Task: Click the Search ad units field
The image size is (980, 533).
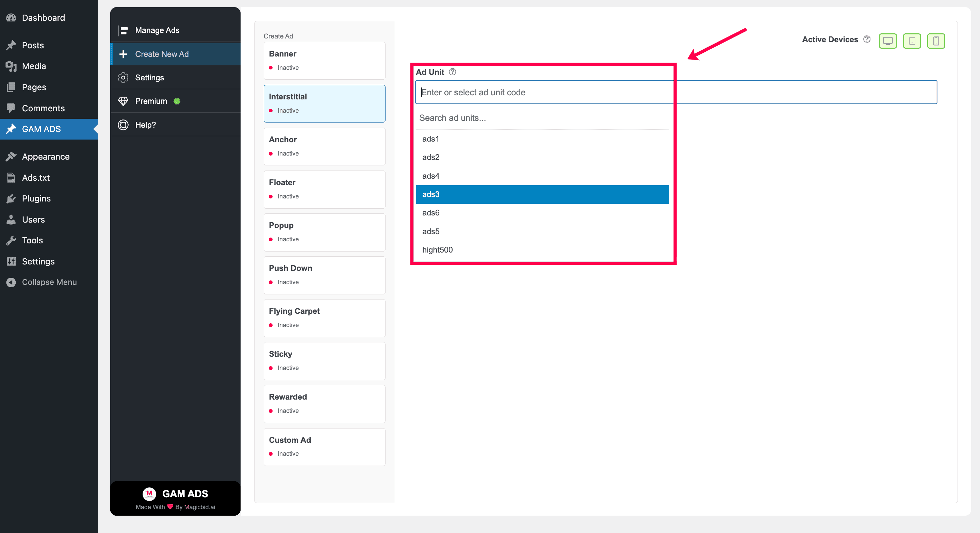Action: tap(542, 118)
